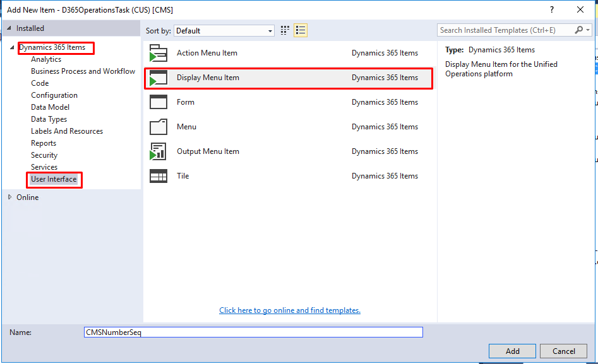Click the search magnifier icon
This screenshot has height=364, width=598.
click(579, 30)
